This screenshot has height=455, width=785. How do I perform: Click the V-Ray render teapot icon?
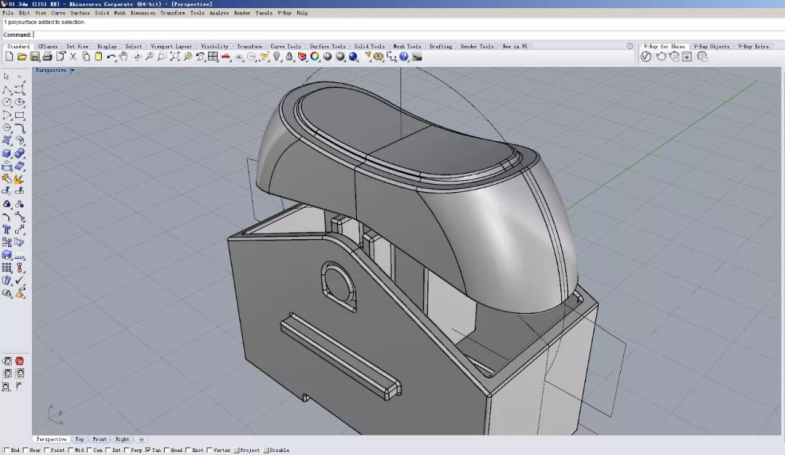point(660,57)
